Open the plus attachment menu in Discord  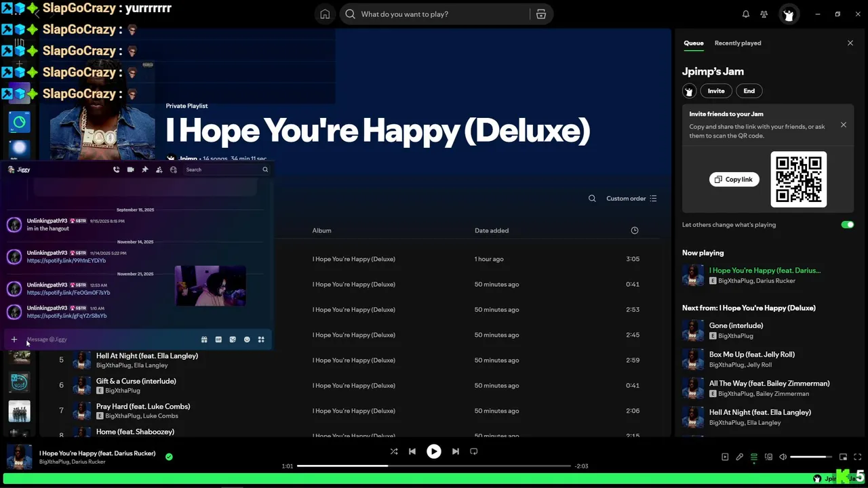click(x=14, y=339)
